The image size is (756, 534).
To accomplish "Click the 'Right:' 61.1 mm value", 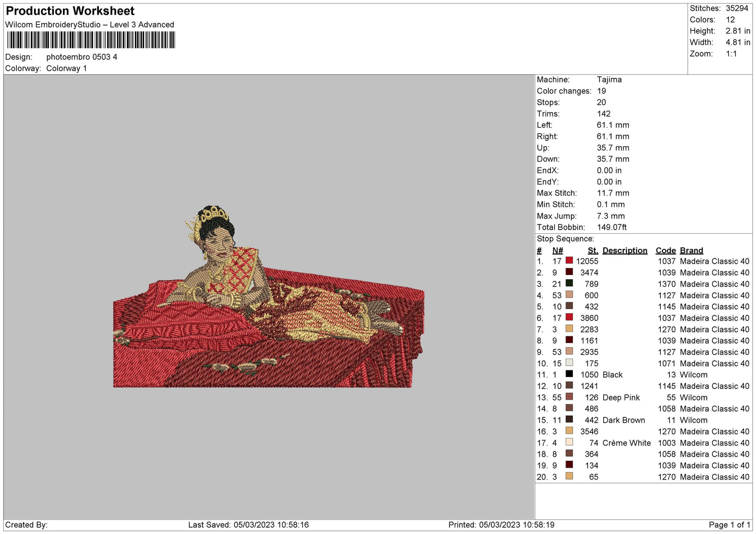I will [x=613, y=137].
